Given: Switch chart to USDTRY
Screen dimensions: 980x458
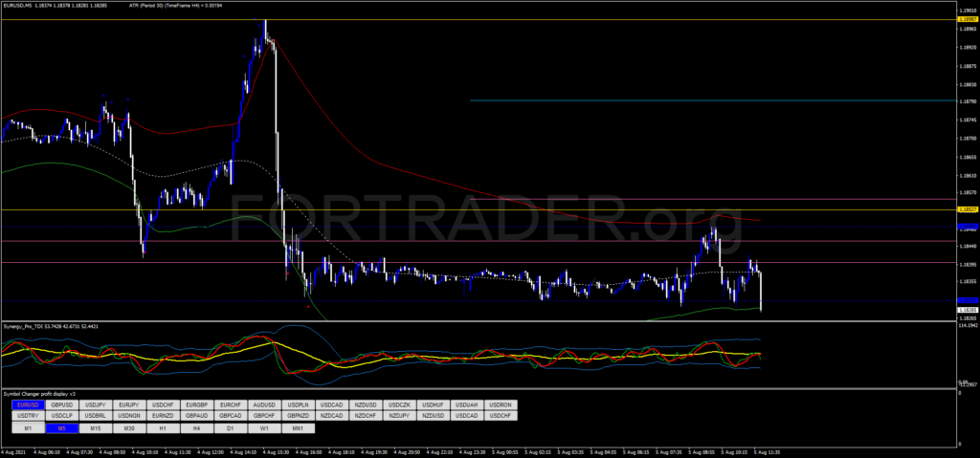Looking at the screenshot, I should [x=28, y=415].
